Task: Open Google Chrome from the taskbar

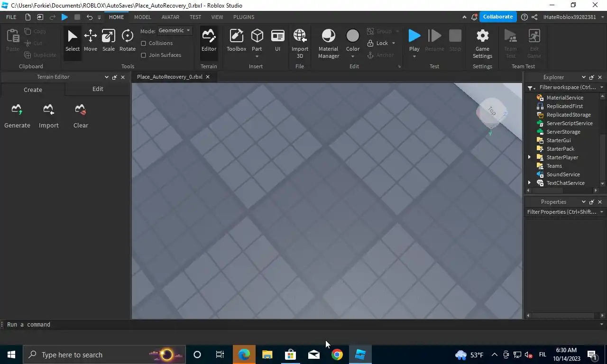Action: click(337, 355)
